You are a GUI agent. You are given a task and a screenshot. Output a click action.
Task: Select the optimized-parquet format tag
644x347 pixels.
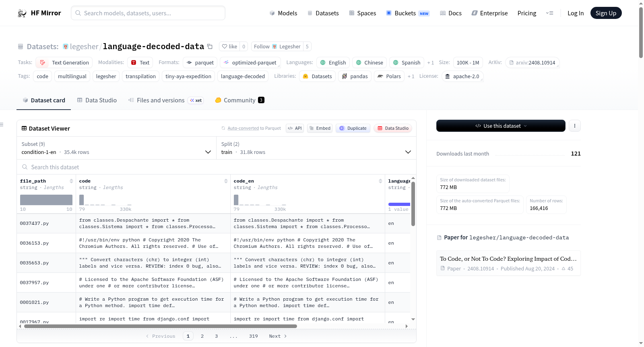[250, 62]
